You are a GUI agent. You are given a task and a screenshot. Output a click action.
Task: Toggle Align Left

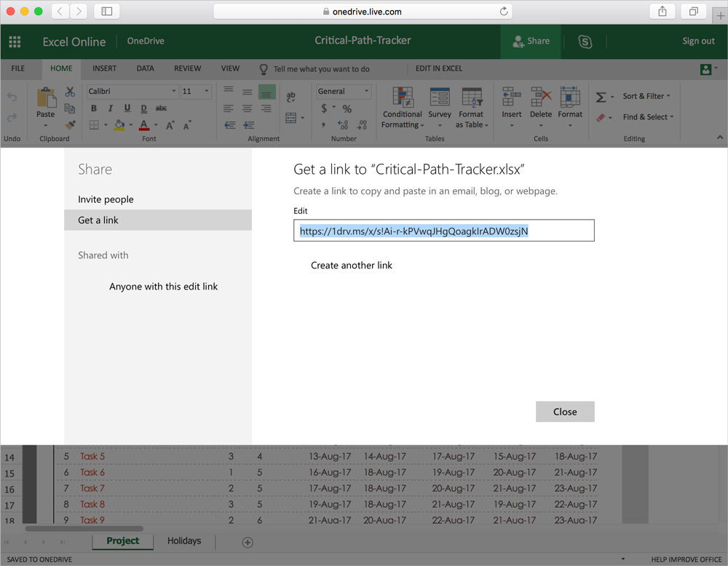tap(229, 108)
